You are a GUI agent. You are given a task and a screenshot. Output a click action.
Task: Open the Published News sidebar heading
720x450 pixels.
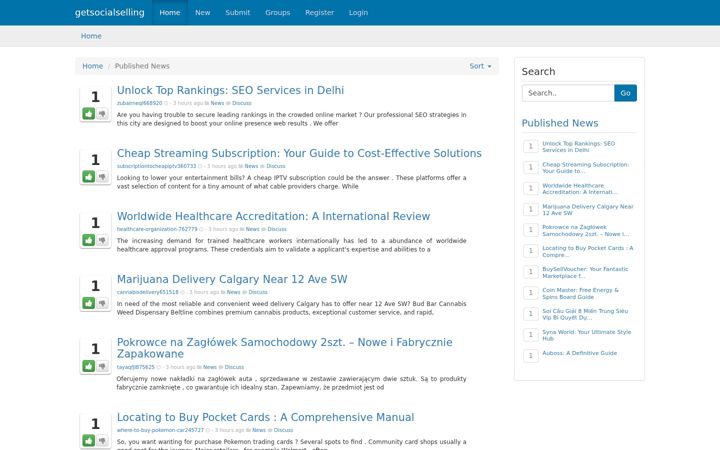[x=560, y=123]
